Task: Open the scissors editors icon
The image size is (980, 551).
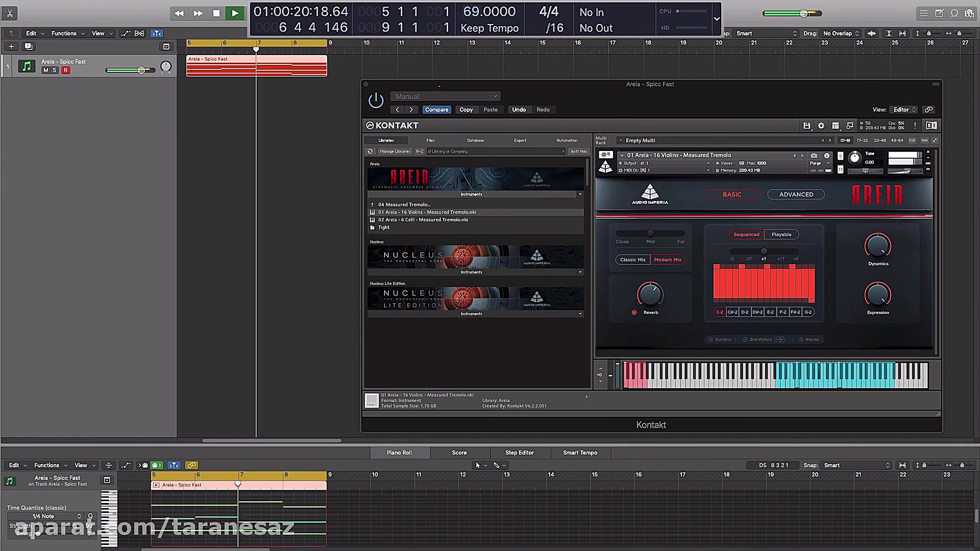Action: point(10,13)
